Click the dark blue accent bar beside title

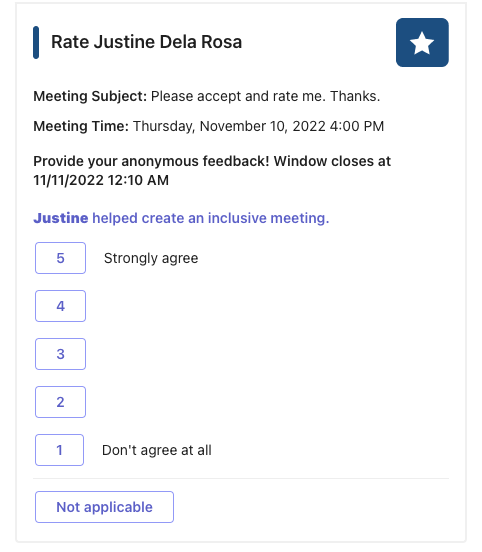[36, 42]
